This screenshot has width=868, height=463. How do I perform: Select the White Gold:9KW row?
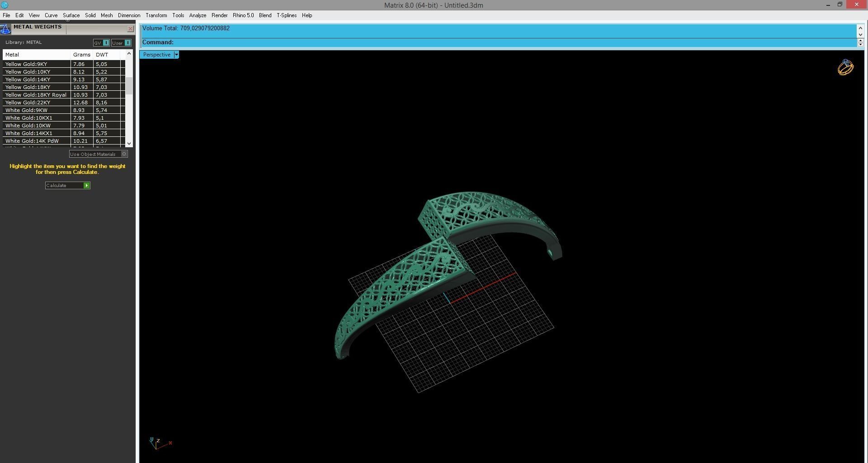tap(64, 110)
